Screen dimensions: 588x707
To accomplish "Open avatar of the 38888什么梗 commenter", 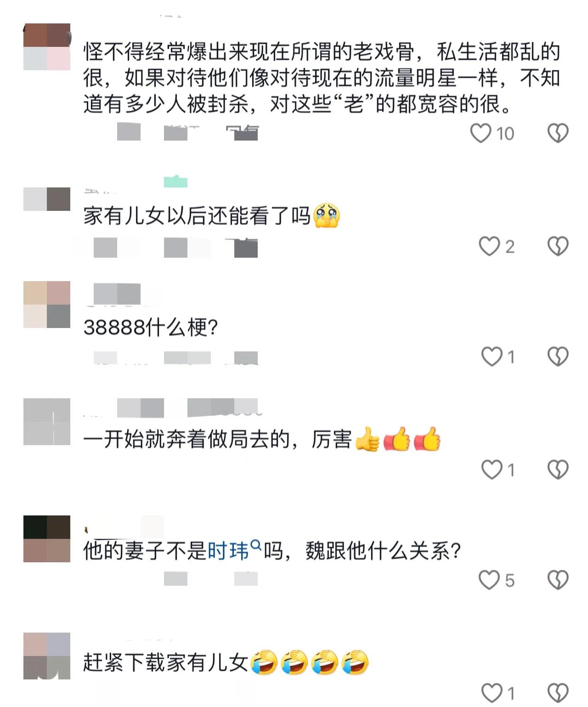I will pyautogui.click(x=47, y=305).
